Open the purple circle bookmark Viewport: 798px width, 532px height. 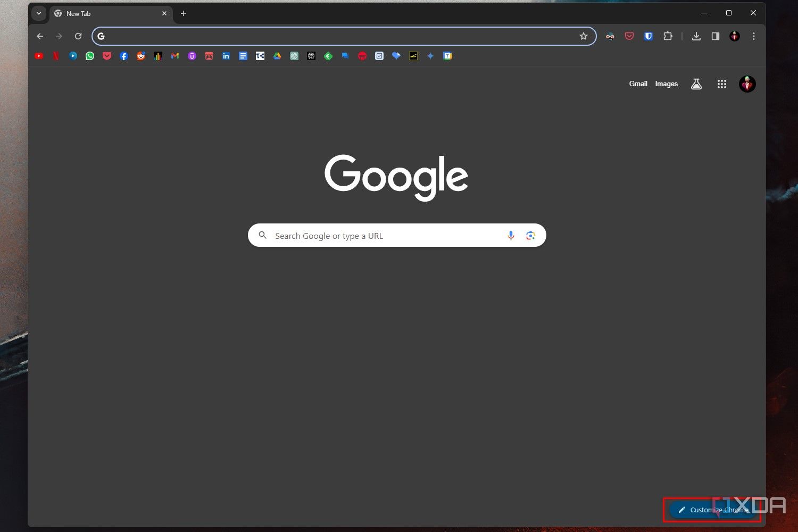[x=192, y=56]
